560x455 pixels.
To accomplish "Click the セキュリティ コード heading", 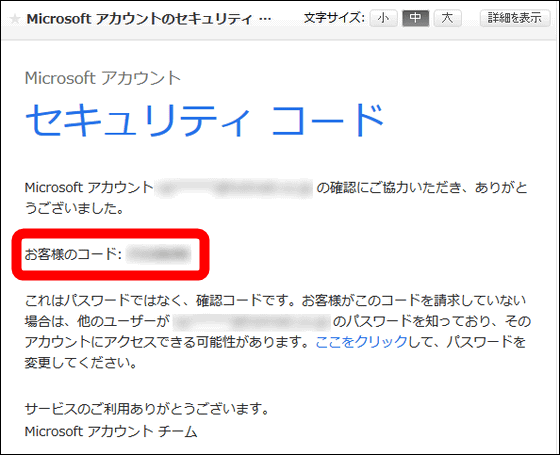I will [205, 120].
